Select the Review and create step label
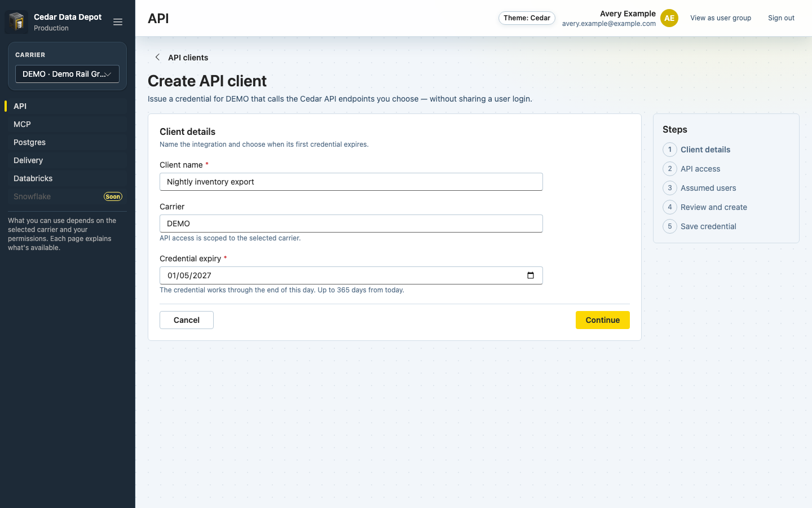 714,207
